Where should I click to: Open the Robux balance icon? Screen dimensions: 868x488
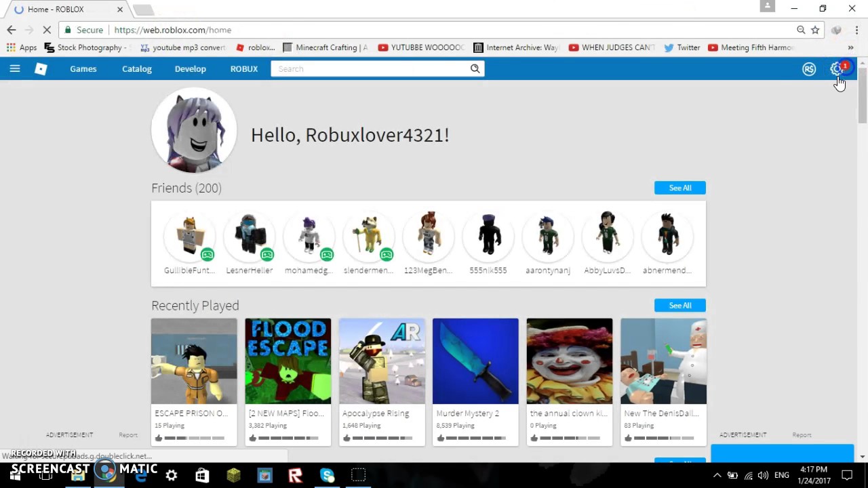(809, 69)
